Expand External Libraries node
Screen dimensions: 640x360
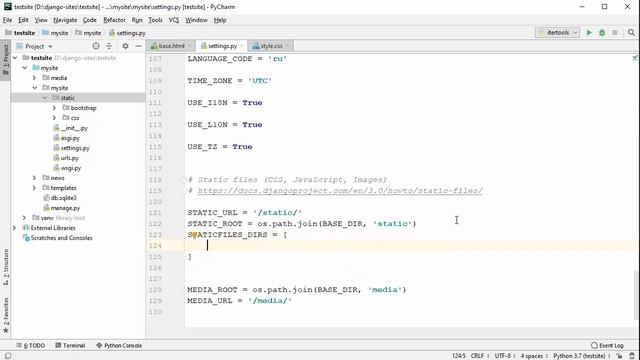15,228
